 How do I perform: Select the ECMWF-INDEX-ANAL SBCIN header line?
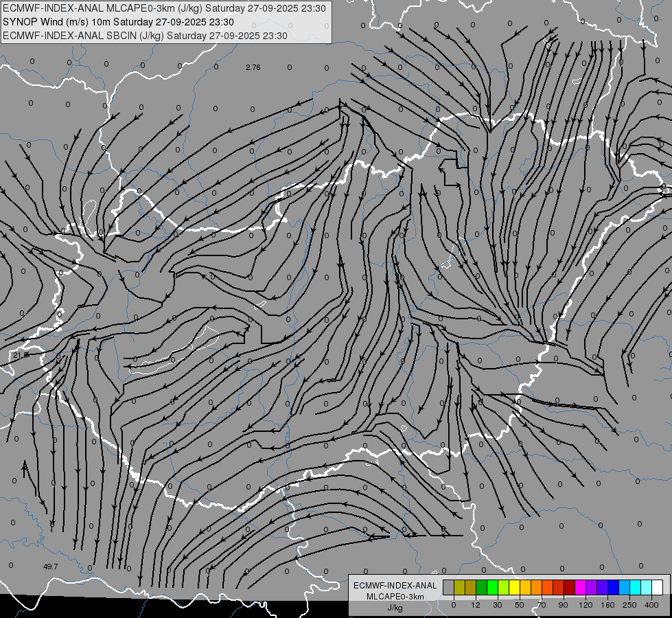[x=145, y=36]
